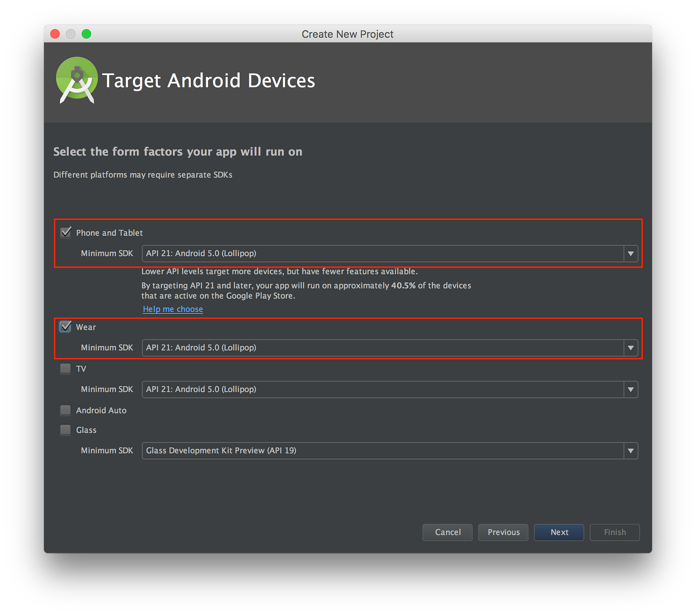This screenshot has width=696, height=616.
Task: Uncheck the Phone and Tablet checkbox
Action: click(x=66, y=232)
